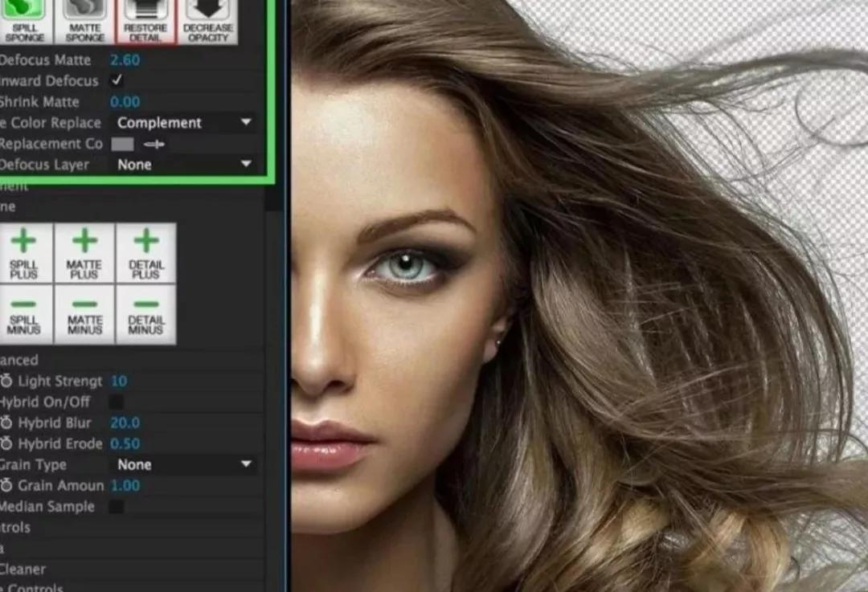The width and height of the screenshot is (868, 592).
Task: Click the Defocus Matte value 2.60
Action: point(125,59)
